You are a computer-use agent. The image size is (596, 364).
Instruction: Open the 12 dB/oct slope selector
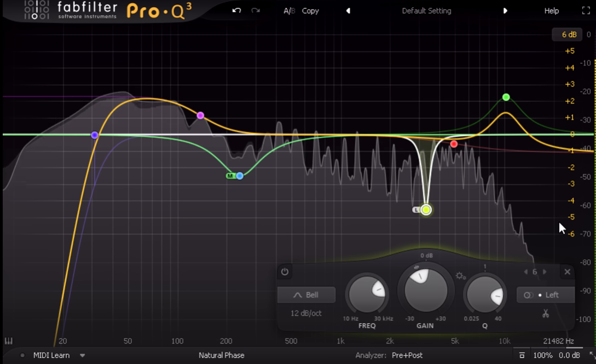306,313
